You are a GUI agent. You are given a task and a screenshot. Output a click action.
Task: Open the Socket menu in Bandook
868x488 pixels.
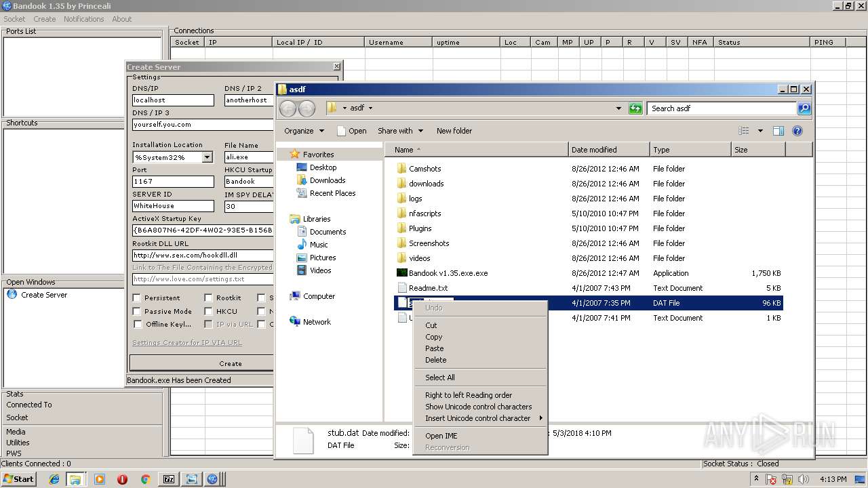14,19
